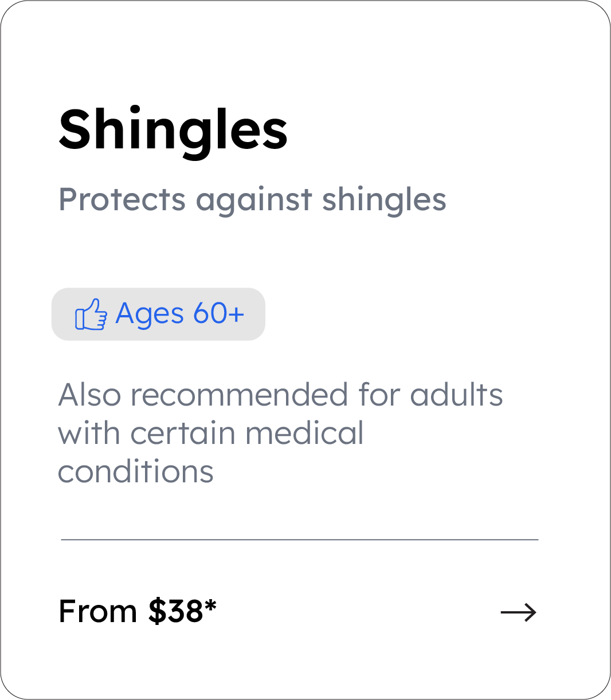The image size is (611, 700).
Task: Click the right arrow icon
Action: pyautogui.click(x=518, y=612)
